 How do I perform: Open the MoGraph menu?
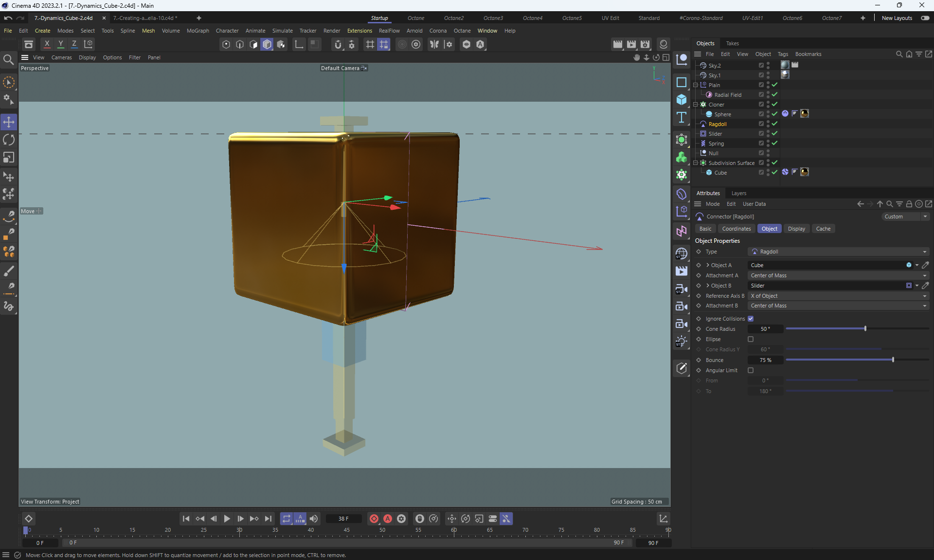[x=198, y=31]
